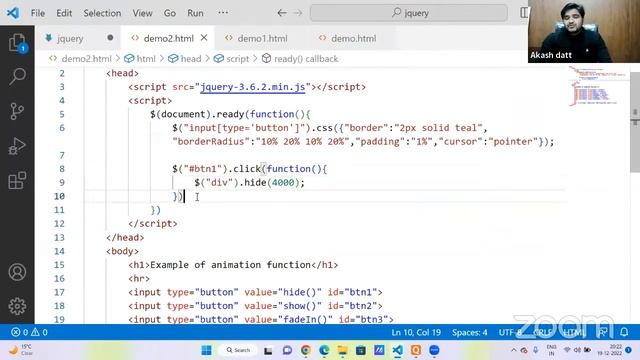Open the Windows Start menu

[x=207, y=350]
